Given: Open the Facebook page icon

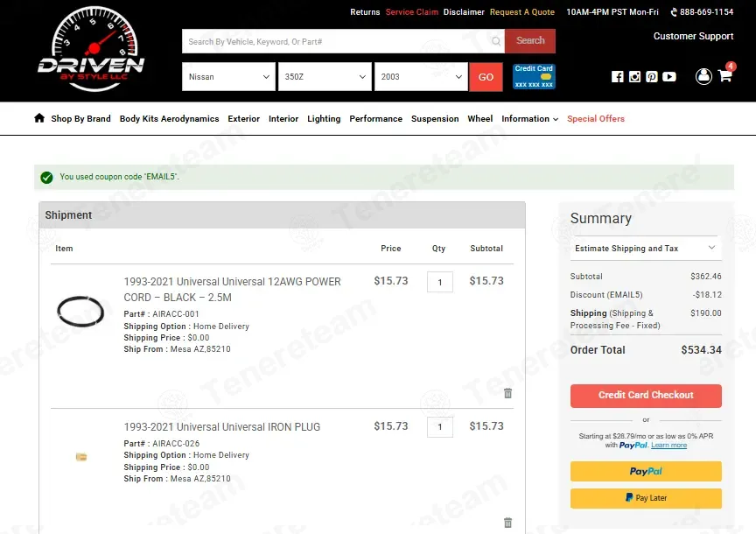Looking at the screenshot, I should coord(617,77).
